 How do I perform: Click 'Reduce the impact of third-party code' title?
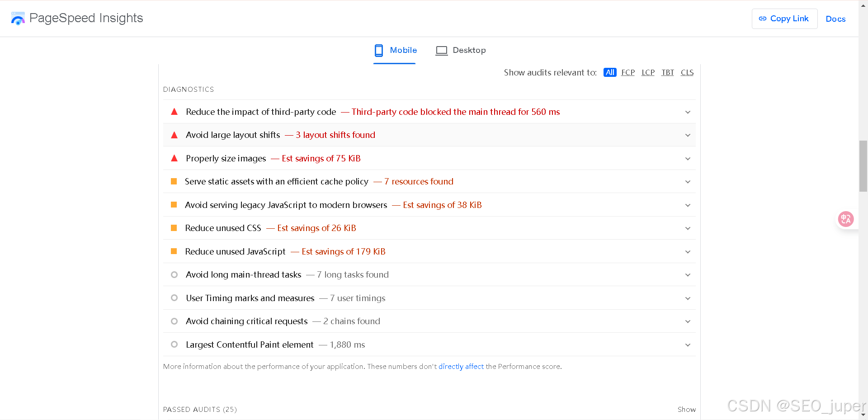[x=261, y=112]
